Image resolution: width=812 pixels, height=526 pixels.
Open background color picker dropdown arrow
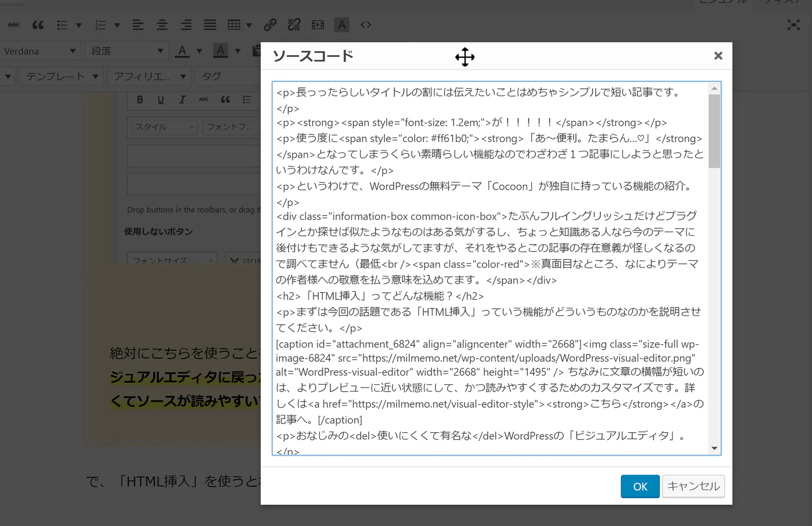pyautogui.click(x=238, y=51)
